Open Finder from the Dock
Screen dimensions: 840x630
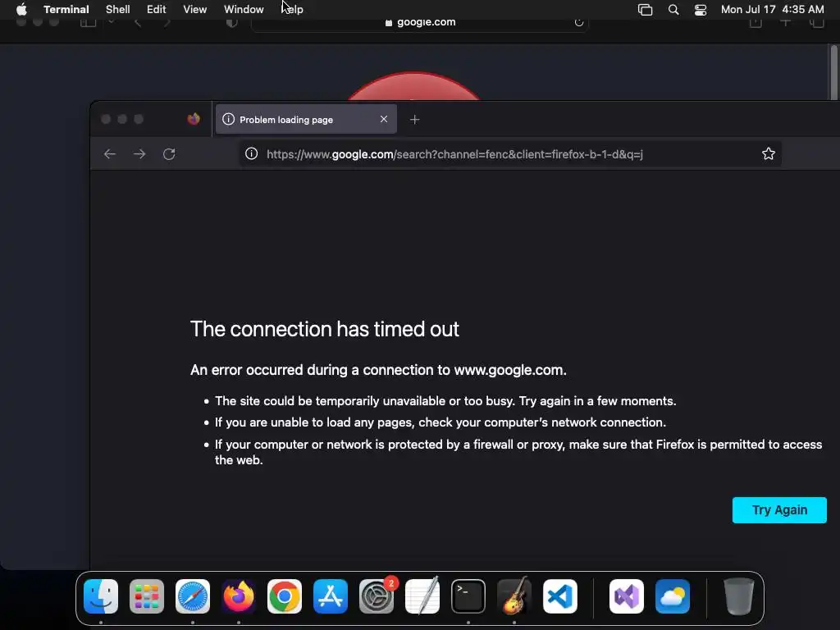101,596
